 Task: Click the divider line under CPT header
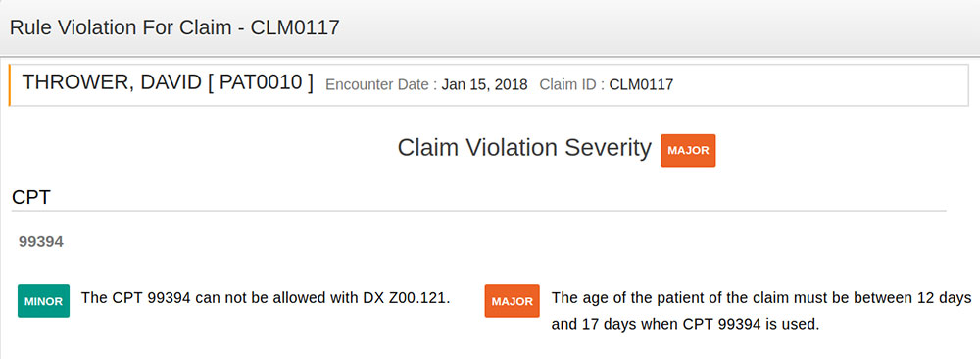pyautogui.click(x=479, y=211)
